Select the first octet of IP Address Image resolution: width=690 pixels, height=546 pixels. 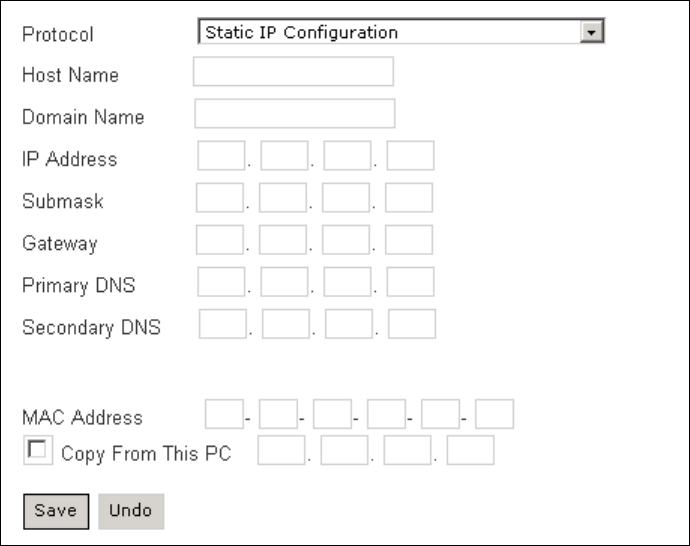click(x=221, y=156)
